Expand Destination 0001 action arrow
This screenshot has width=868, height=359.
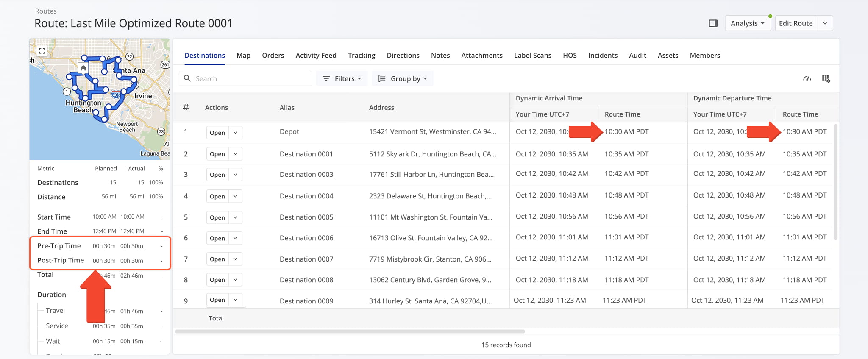[235, 154]
